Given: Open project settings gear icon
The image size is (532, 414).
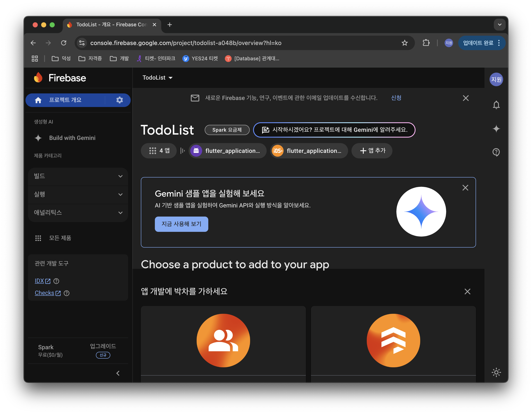Looking at the screenshot, I should coord(119,100).
